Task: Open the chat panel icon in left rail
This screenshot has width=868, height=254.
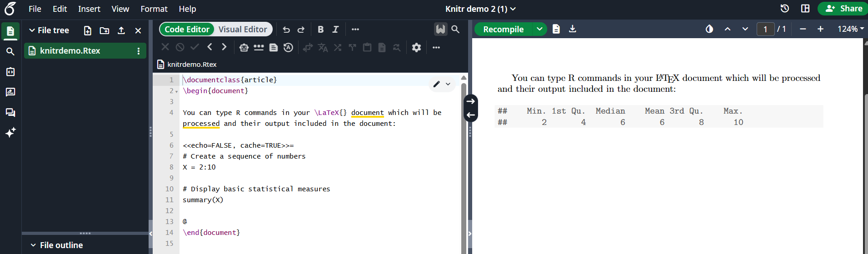Action: pos(10,112)
